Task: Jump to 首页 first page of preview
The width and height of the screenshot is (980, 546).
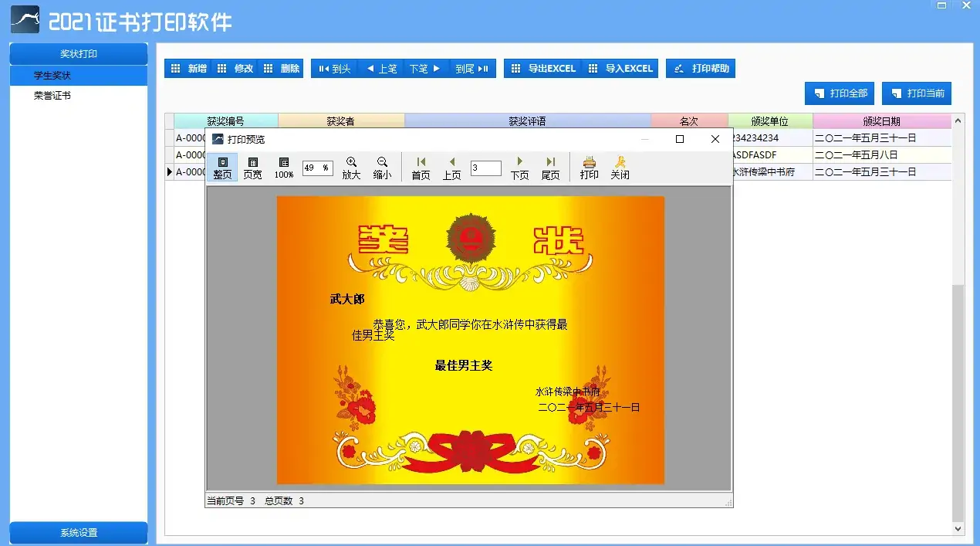Action: tap(420, 167)
